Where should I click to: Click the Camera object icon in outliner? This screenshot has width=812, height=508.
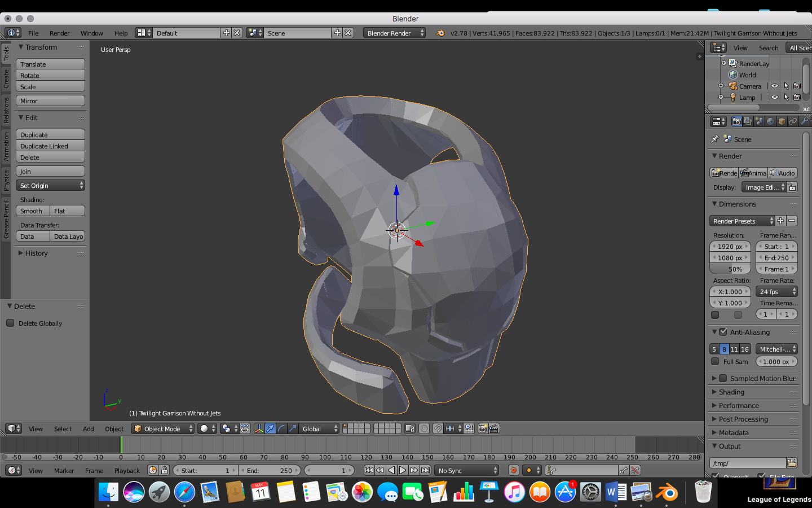tap(733, 86)
